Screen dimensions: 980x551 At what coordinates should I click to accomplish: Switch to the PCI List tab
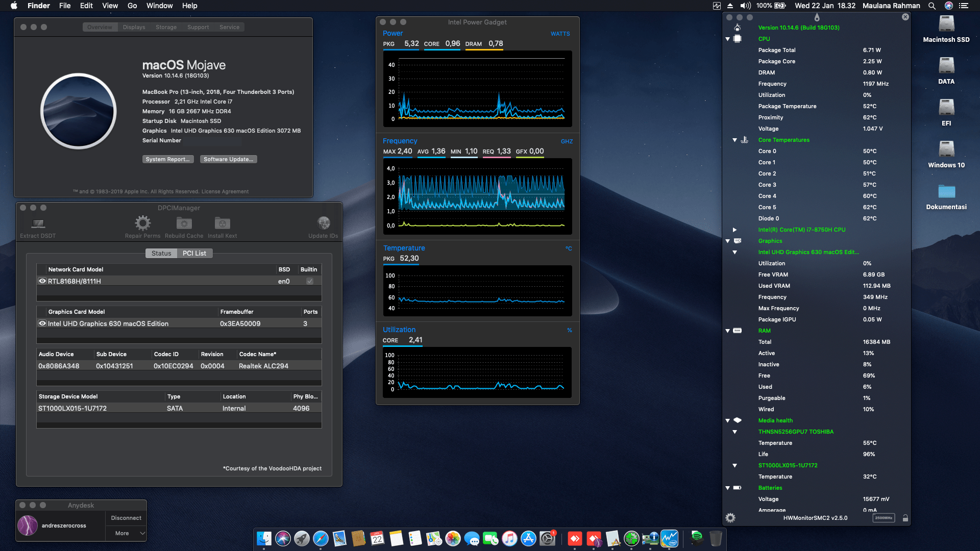click(194, 253)
